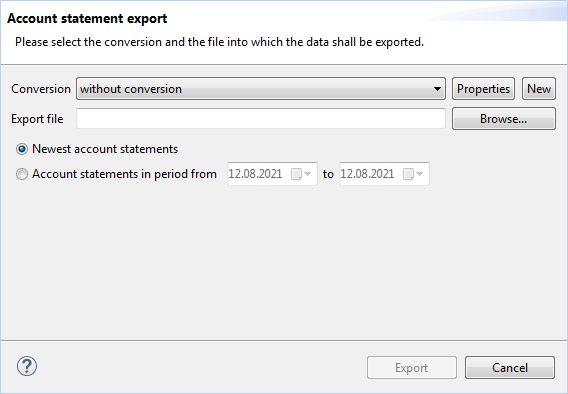Click the Conversion label
This screenshot has width=568, height=394.
click(x=41, y=89)
